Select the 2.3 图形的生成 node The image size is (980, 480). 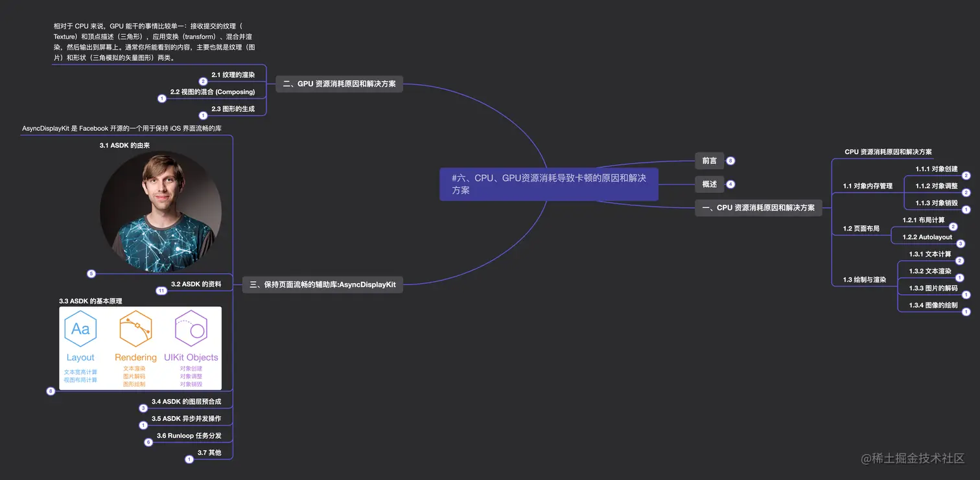(x=233, y=109)
